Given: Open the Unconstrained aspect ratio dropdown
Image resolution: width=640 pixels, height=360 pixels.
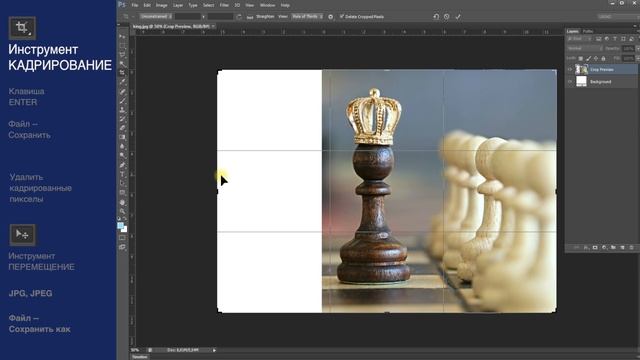Looking at the screenshot, I should (x=156, y=17).
